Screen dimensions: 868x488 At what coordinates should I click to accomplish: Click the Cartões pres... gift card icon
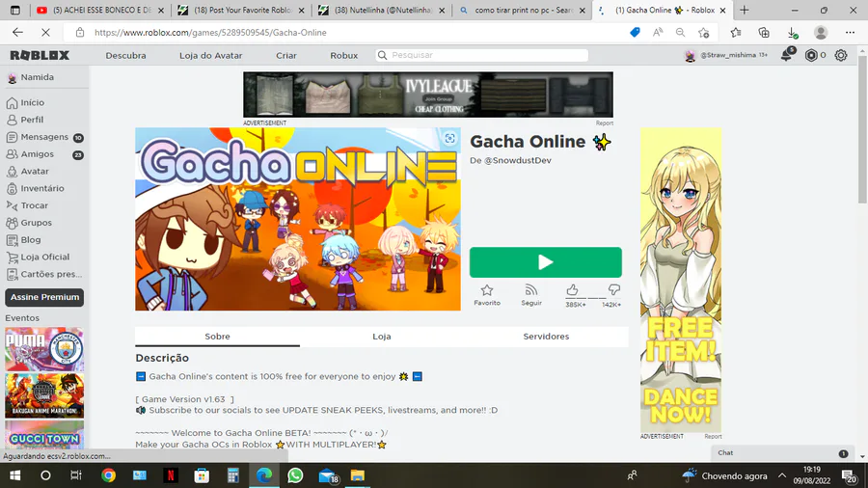12,275
